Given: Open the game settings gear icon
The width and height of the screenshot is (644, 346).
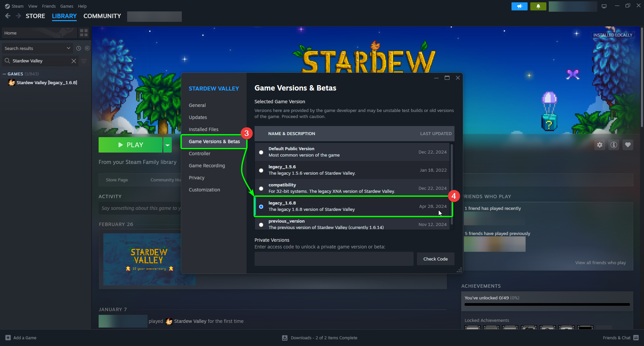Looking at the screenshot, I should 600,145.
